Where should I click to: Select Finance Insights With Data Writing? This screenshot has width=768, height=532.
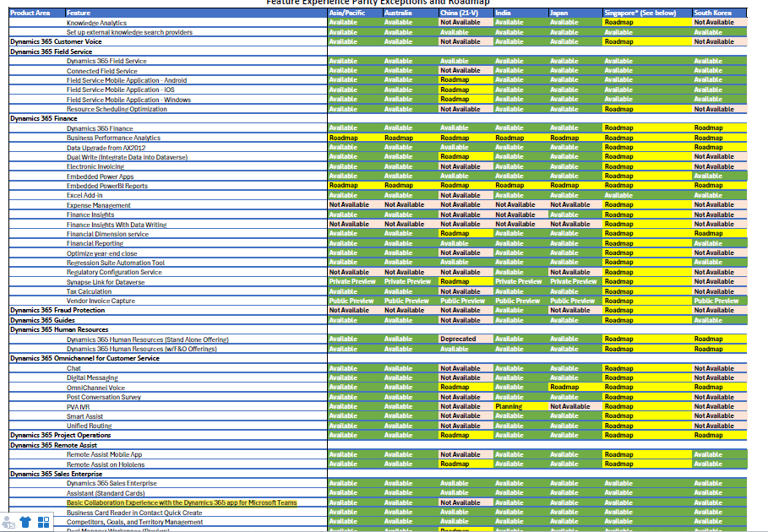pyautogui.click(x=117, y=225)
